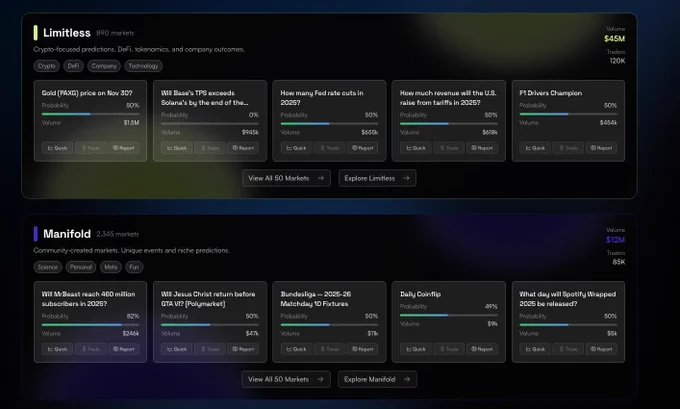The height and width of the screenshot is (409, 680).
Task: Open the Spotify Wrapped 2025 release market
Action: pyautogui.click(x=568, y=299)
